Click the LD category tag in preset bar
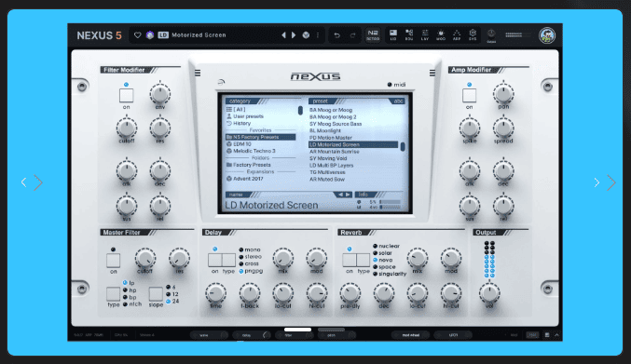This screenshot has width=631, height=364. (163, 35)
